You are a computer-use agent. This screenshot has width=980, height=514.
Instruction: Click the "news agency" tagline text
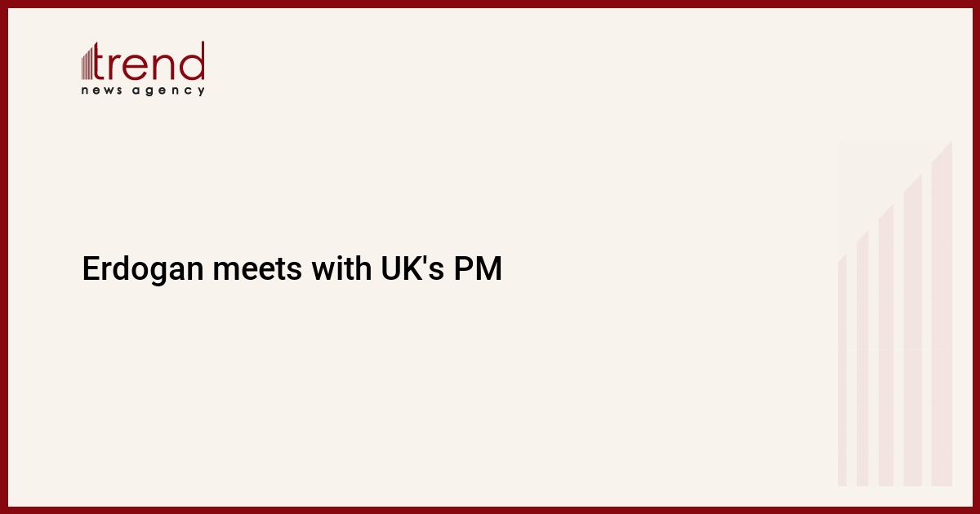click(x=143, y=91)
